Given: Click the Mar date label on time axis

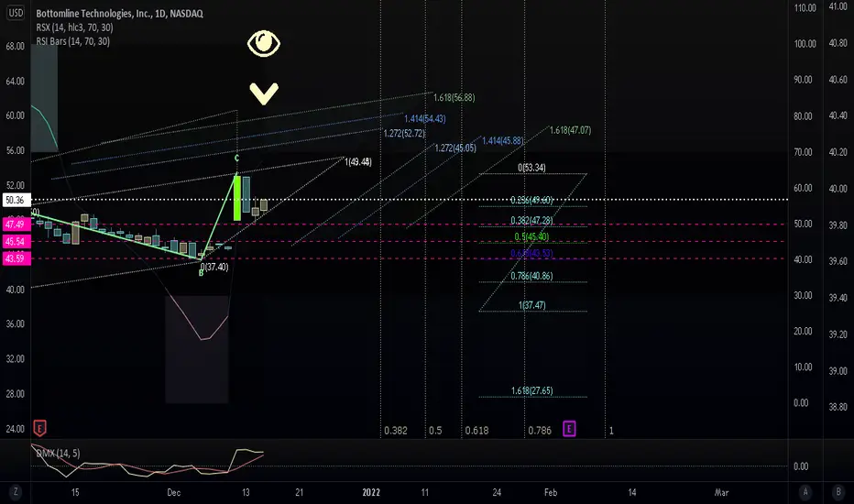Looking at the screenshot, I should [721, 492].
